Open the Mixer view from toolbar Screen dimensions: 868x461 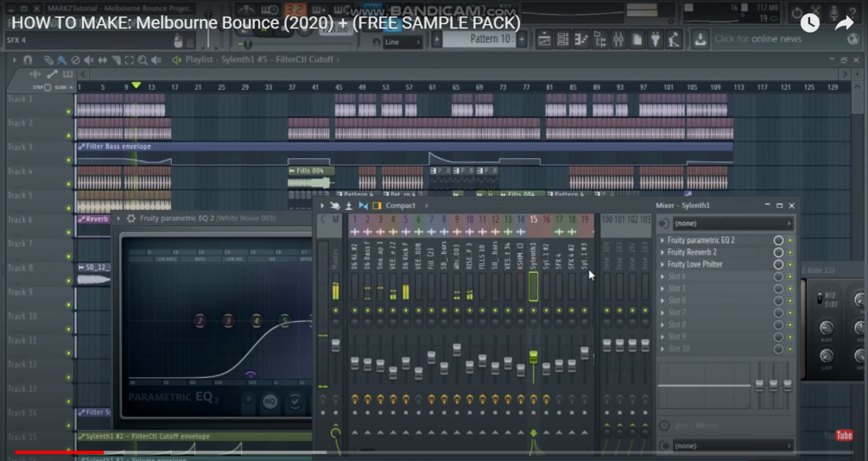coord(618,40)
